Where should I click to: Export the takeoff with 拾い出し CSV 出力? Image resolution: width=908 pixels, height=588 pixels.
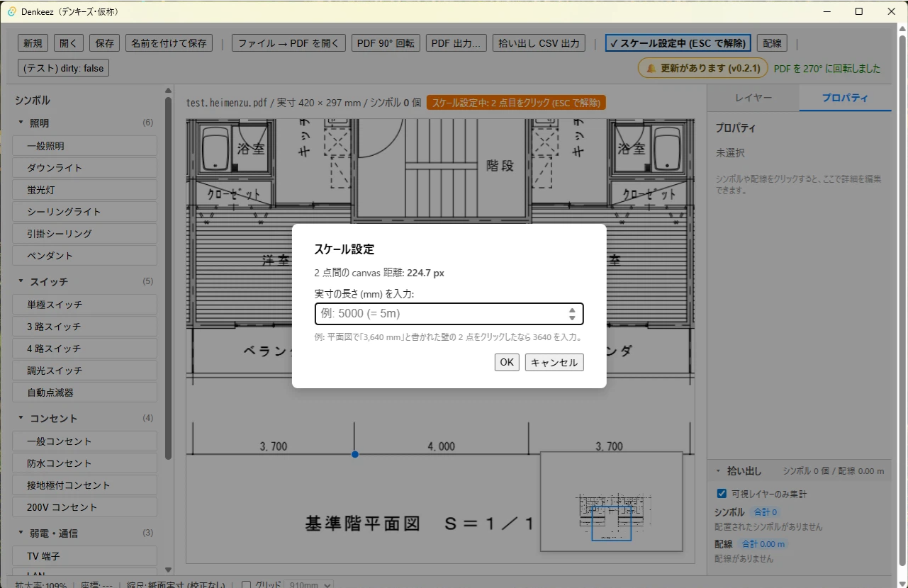pyautogui.click(x=539, y=43)
